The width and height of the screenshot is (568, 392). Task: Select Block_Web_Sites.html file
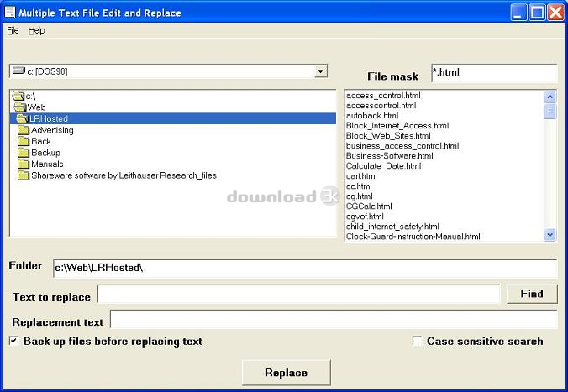(388, 136)
